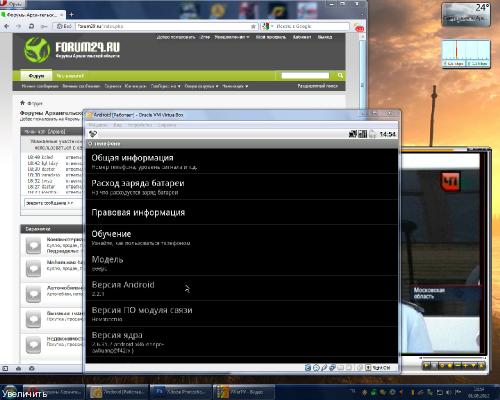
Task: Open the green tab next to Форум
Action: coord(70,76)
